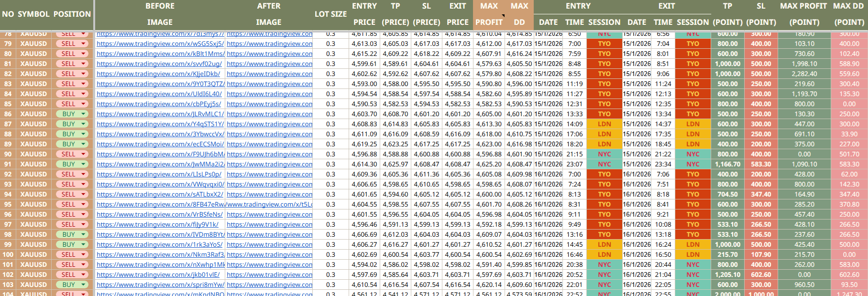868x296 pixels.
Task: Select the row number 100 cell
Action: pos(8,254)
